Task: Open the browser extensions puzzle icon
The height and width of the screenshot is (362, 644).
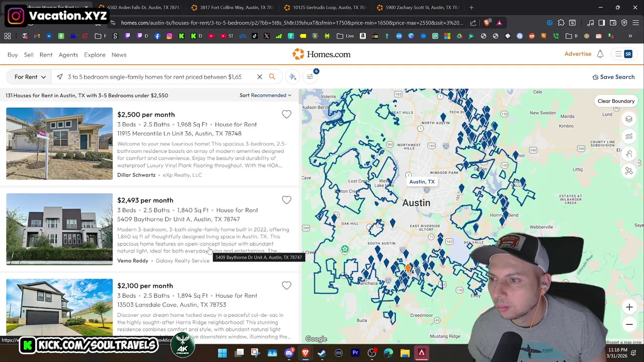Action: (x=561, y=23)
